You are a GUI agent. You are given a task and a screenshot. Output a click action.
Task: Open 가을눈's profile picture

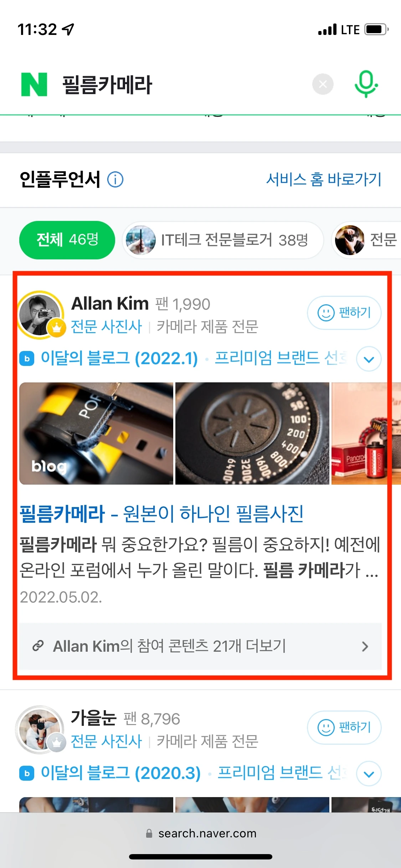click(40, 729)
